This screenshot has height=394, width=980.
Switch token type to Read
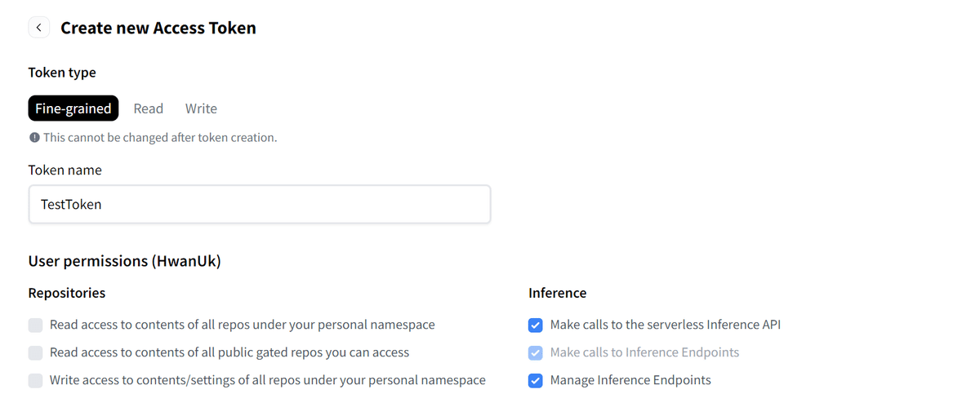tap(149, 108)
